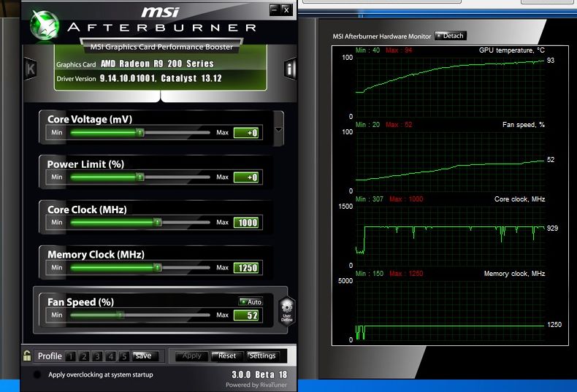The image size is (577, 392).
Task: Click the Core Clock value field
Action: click(x=246, y=223)
